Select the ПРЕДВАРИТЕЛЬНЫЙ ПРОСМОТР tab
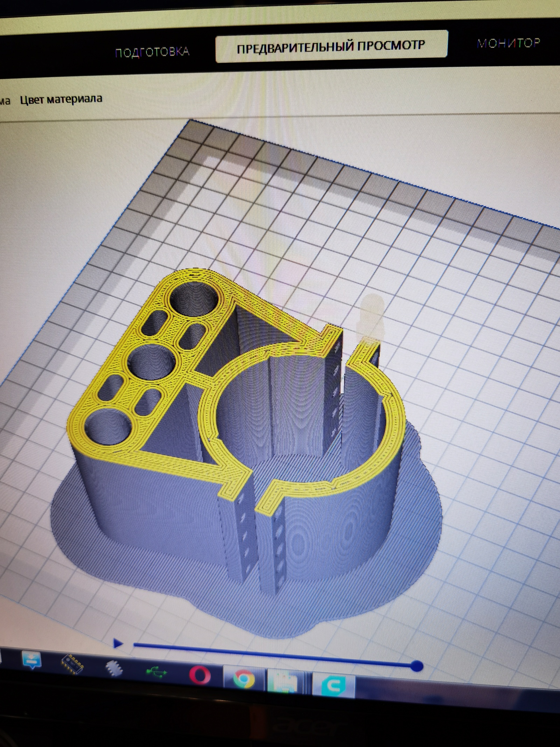The width and height of the screenshot is (560, 747). click(331, 47)
